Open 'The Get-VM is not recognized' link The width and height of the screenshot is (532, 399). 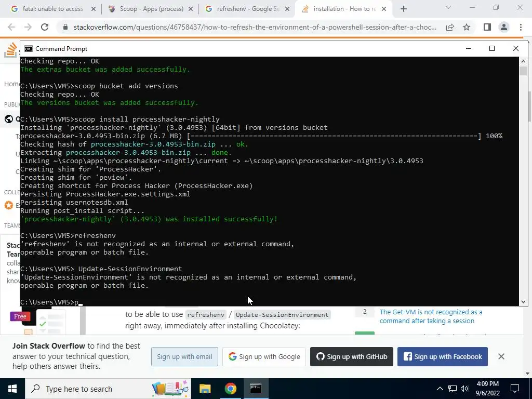pos(431,316)
